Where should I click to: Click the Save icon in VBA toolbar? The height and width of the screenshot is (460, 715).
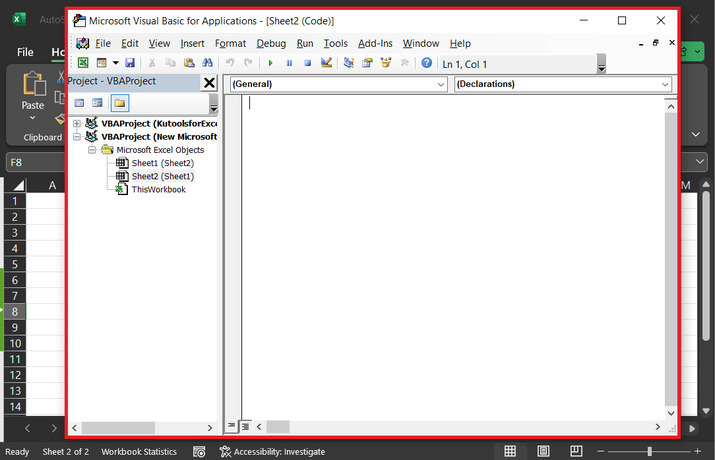130,63
